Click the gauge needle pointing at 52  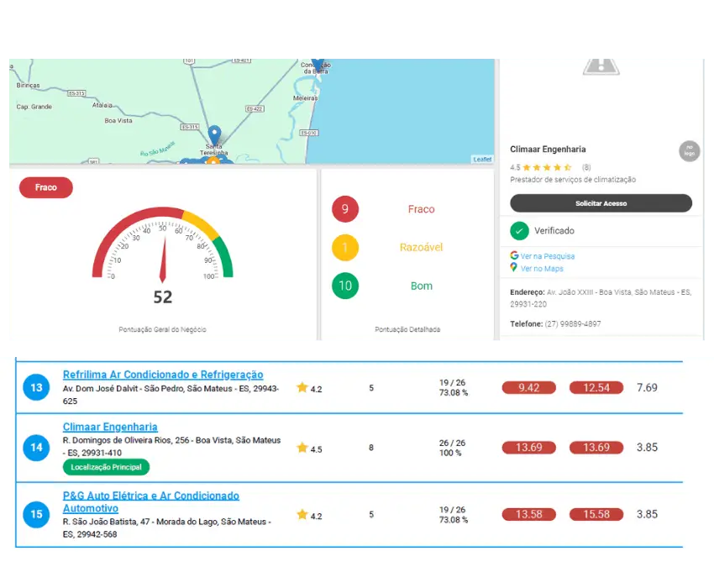tap(163, 260)
